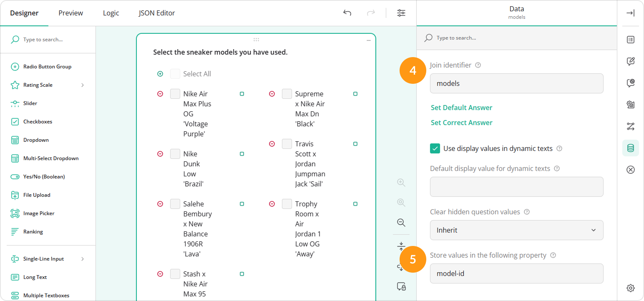The image size is (644, 301).
Task: Click the small square beside Nike Dunk Low
Action: pos(242,154)
